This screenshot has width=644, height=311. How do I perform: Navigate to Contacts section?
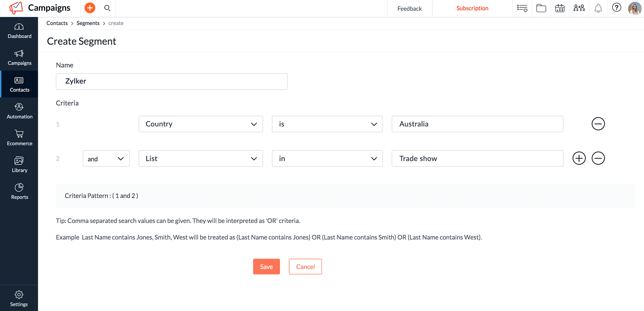[x=19, y=84]
